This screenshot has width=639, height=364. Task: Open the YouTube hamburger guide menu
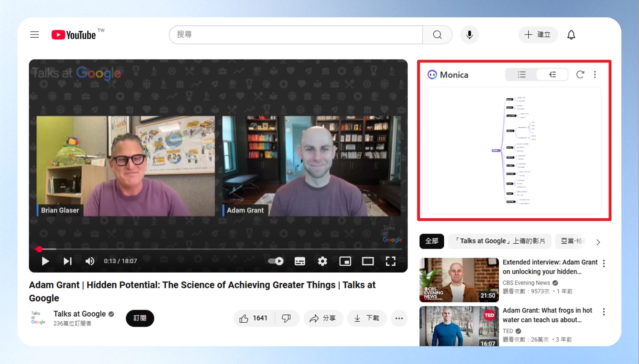tap(35, 35)
